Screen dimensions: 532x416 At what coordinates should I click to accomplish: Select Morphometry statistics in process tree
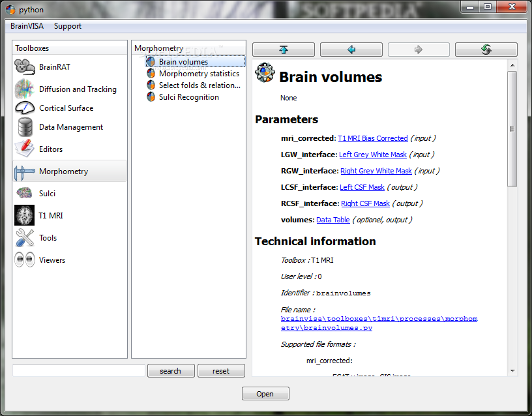coord(199,73)
